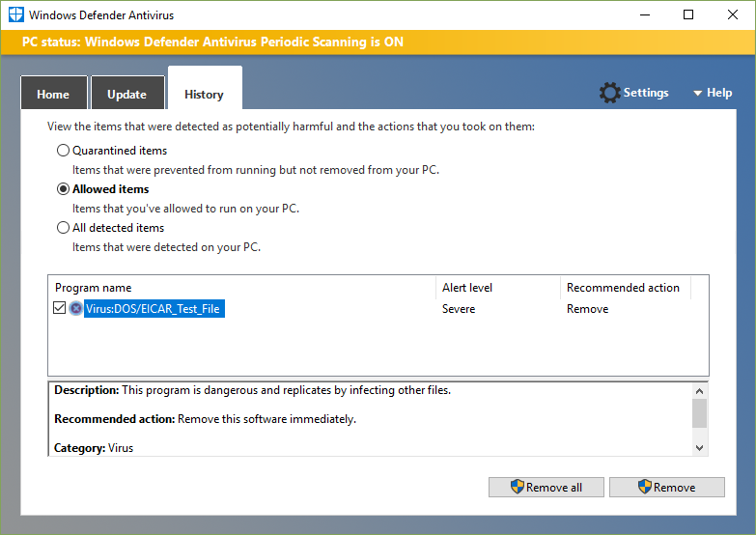Switch to the Update tab
Image resolution: width=756 pixels, height=535 pixels.
(x=127, y=93)
